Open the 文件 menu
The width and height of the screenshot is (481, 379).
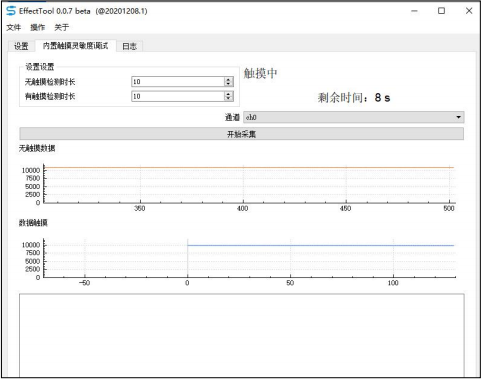(14, 27)
